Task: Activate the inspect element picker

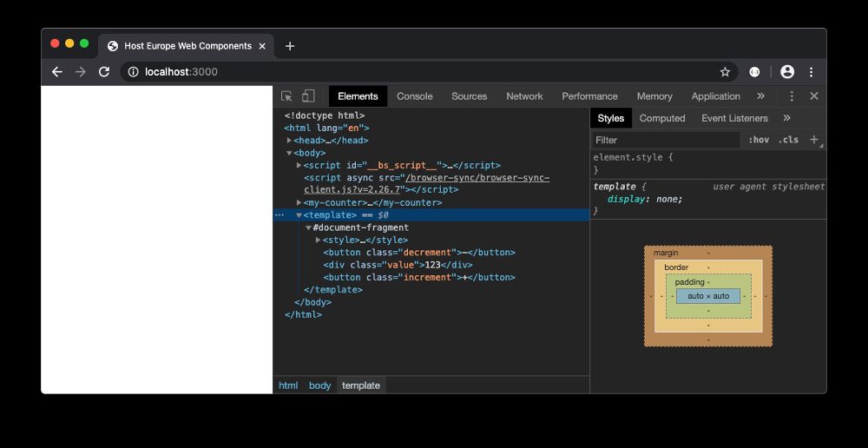Action: coord(286,96)
